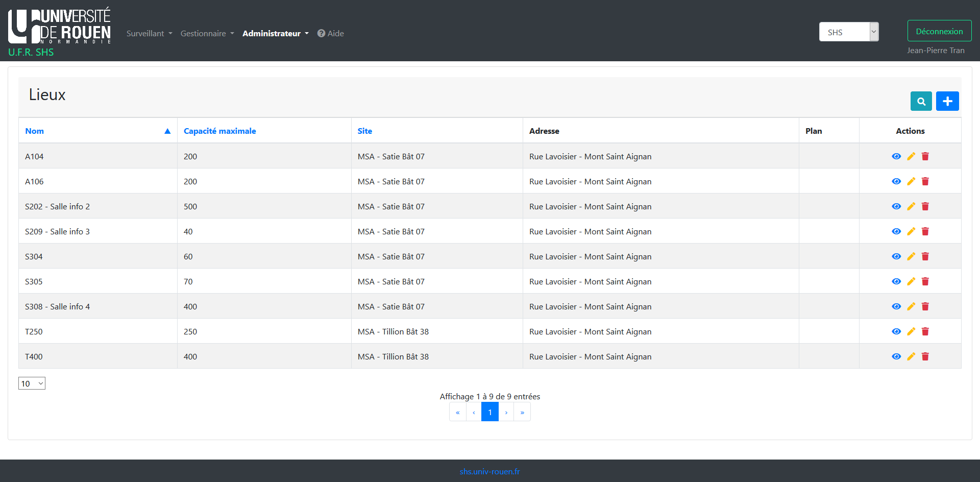This screenshot has height=482, width=980.
Task: Open the Administrateur menu
Action: (275, 33)
